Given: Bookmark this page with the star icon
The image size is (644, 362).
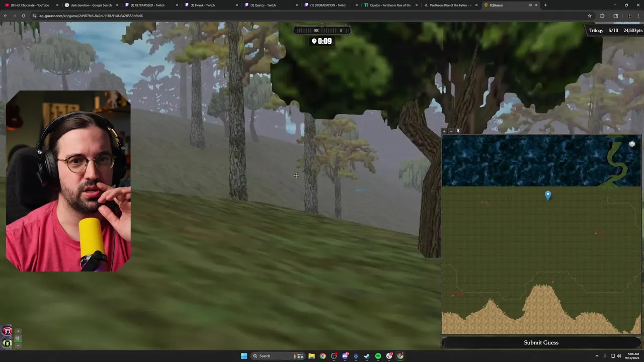Looking at the screenshot, I should click(589, 16).
